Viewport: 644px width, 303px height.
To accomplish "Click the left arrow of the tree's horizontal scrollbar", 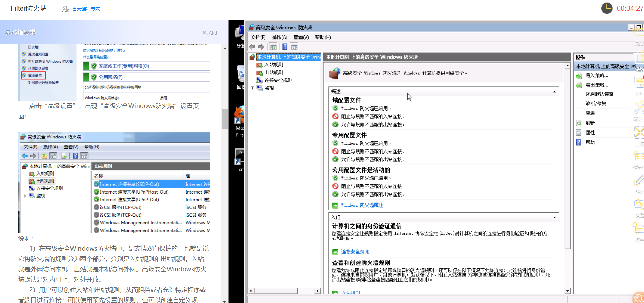I will coord(251,291).
